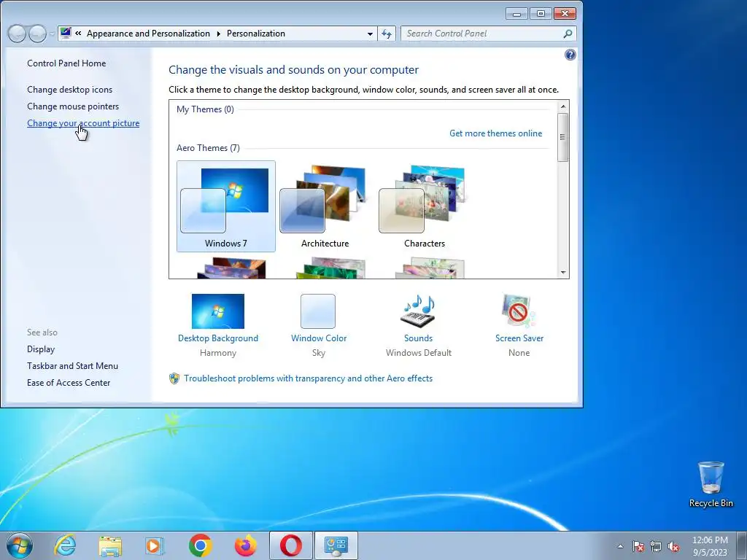
Task: Open Windows Media Player from taskbar
Action: [x=154, y=545]
